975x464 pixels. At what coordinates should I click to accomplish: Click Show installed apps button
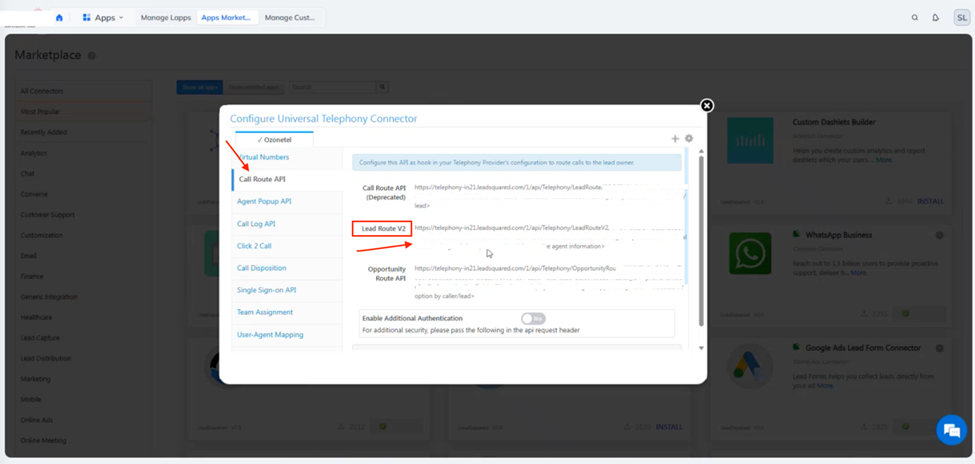tap(254, 87)
